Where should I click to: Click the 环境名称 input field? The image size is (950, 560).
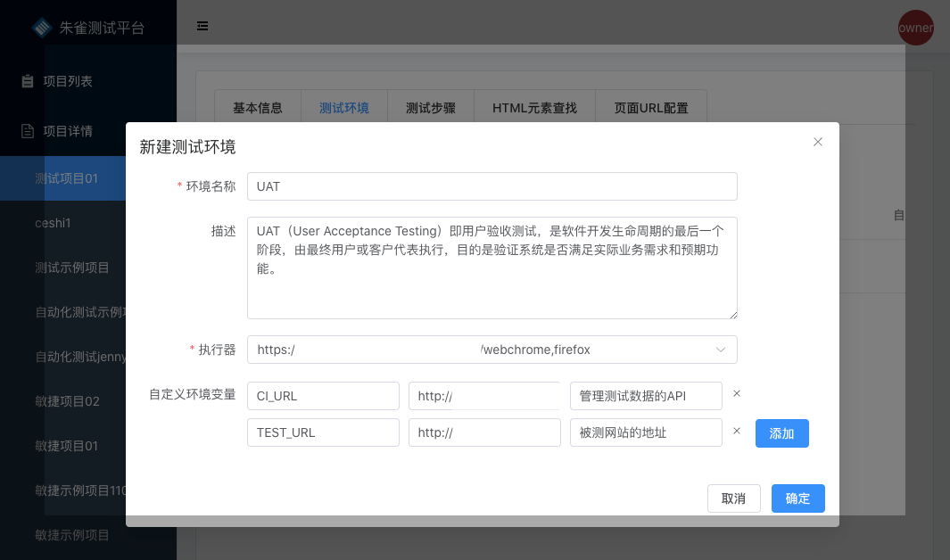(x=492, y=186)
